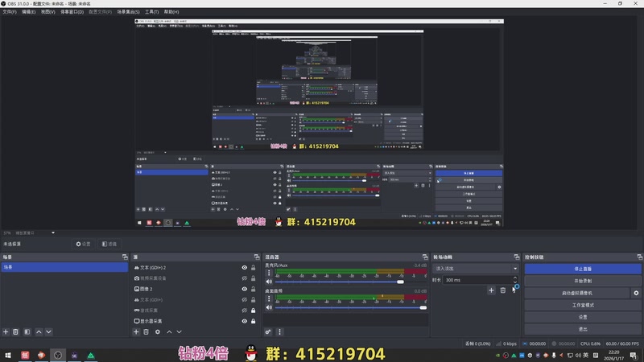Select the 场景 item in Scenes list
This screenshot has width=644, height=362.
tap(64, 267)
